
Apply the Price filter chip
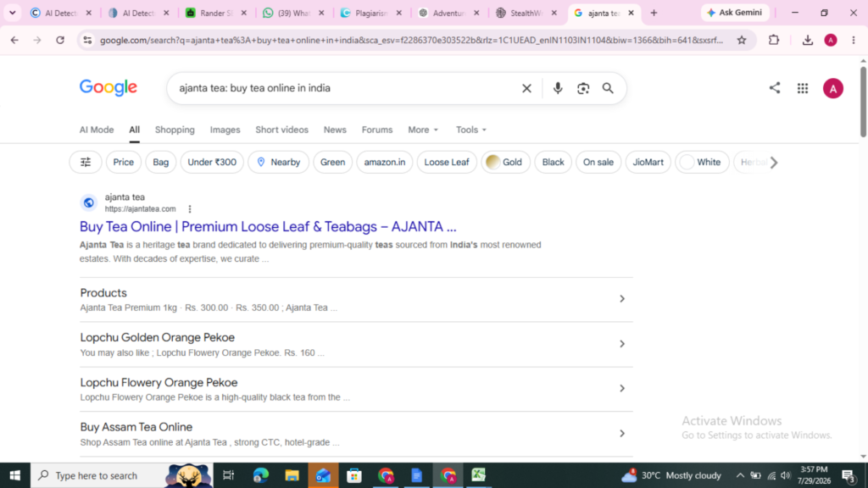pyautogui.click(x=123, y=162)
